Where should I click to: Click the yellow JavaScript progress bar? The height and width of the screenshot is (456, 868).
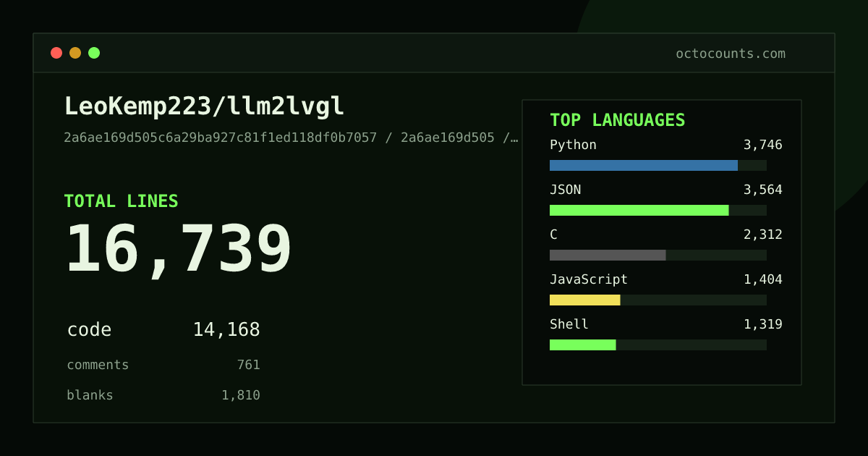click(x=585, y=300)
